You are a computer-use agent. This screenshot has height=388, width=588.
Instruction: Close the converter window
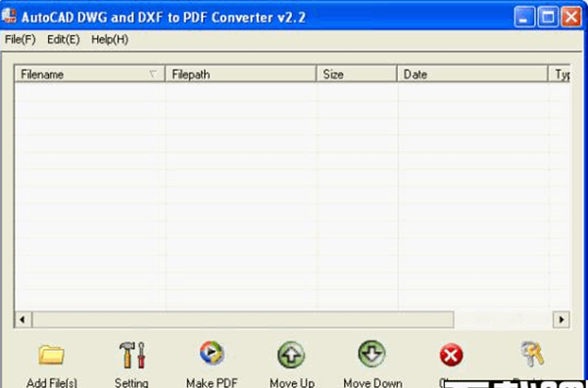(x=571, y=17)
